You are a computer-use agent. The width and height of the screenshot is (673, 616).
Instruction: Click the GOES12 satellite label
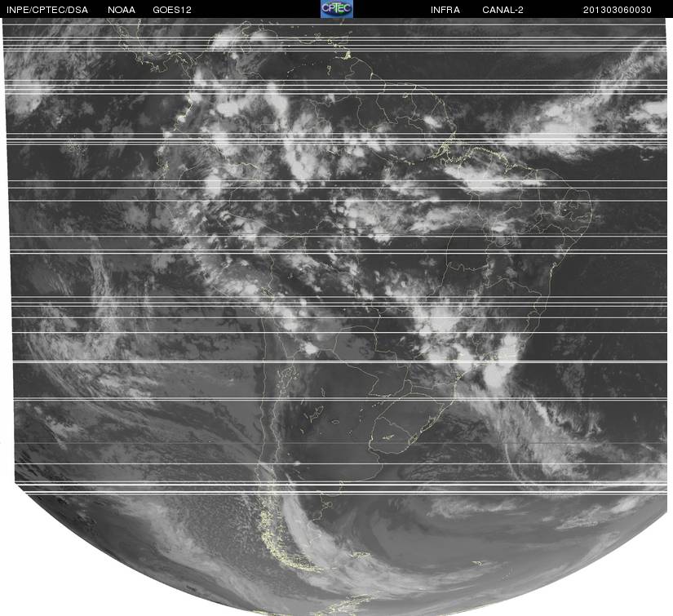[172, 10]
